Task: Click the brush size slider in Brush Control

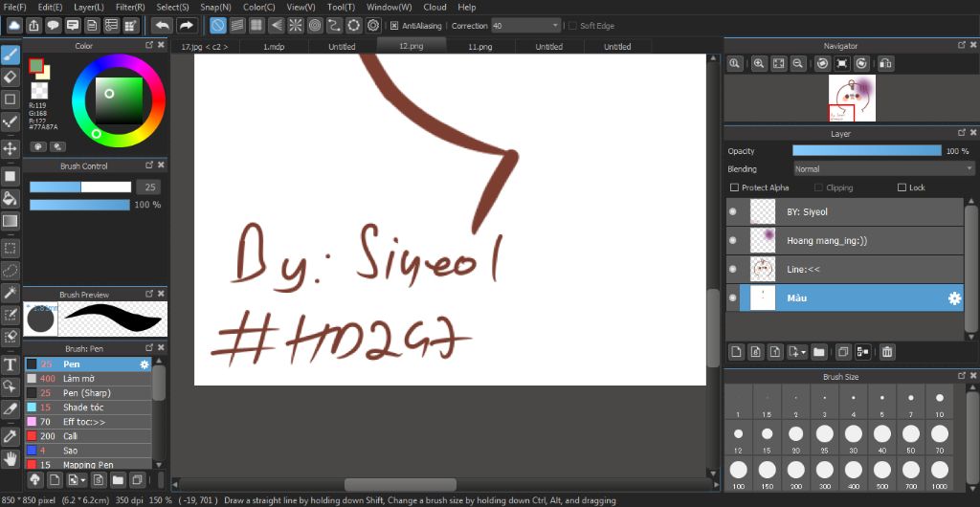Action: coord(80,187)
